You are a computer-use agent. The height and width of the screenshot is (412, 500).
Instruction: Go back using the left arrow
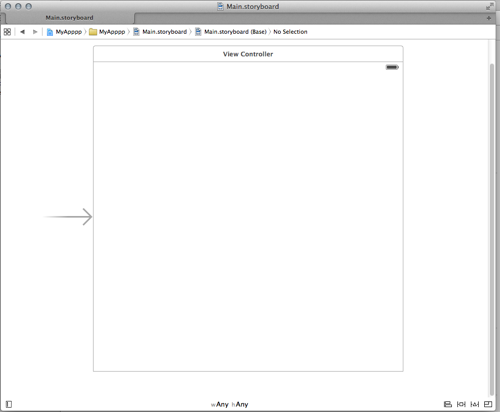[22, 32]
